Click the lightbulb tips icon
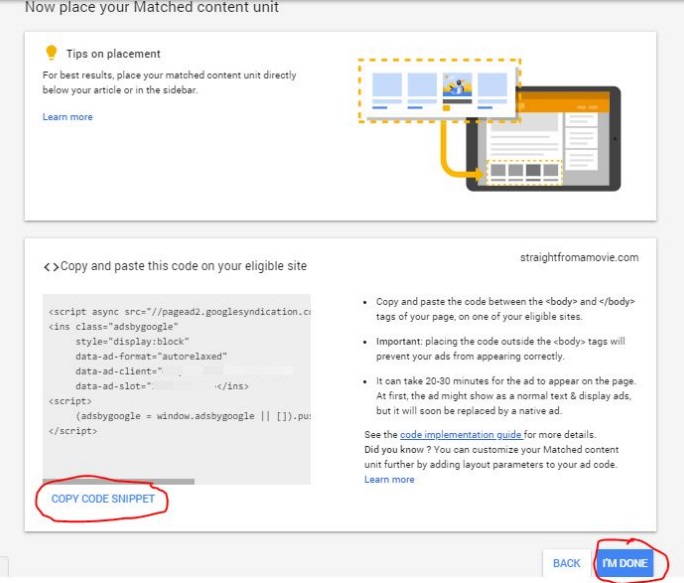 tap(51, 52)
